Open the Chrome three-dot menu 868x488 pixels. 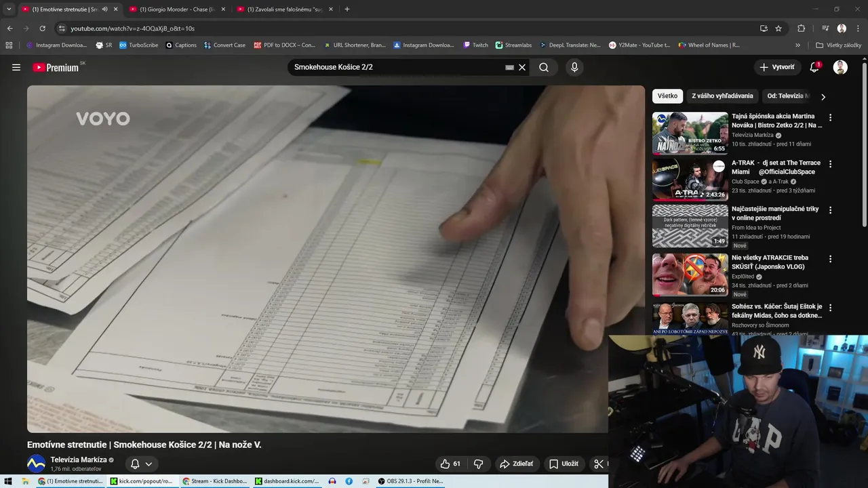point(857,28)
